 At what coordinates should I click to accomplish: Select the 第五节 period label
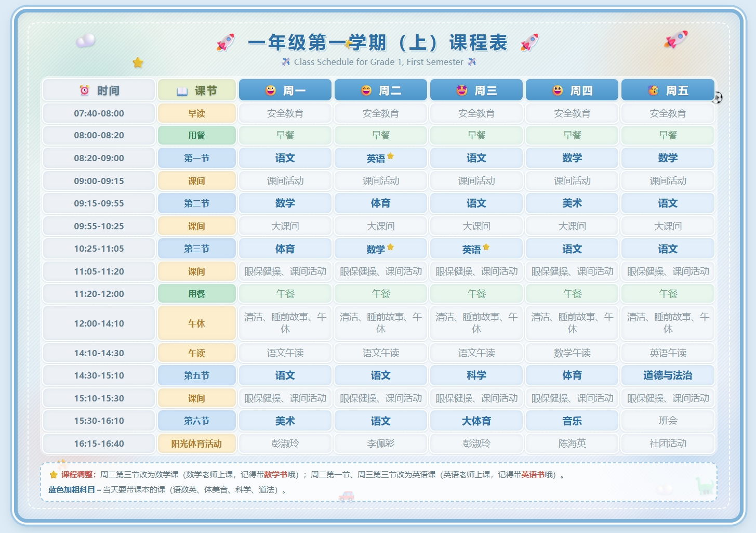196,375
